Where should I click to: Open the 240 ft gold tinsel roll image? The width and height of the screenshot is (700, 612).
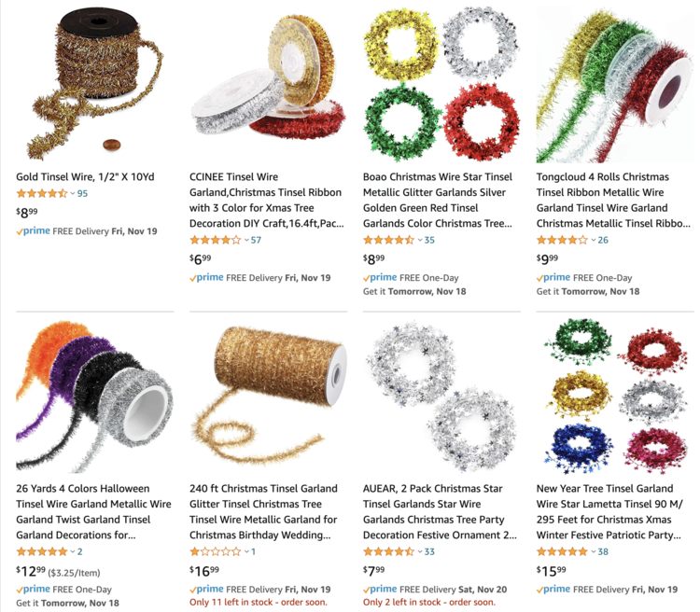[268, 396]
